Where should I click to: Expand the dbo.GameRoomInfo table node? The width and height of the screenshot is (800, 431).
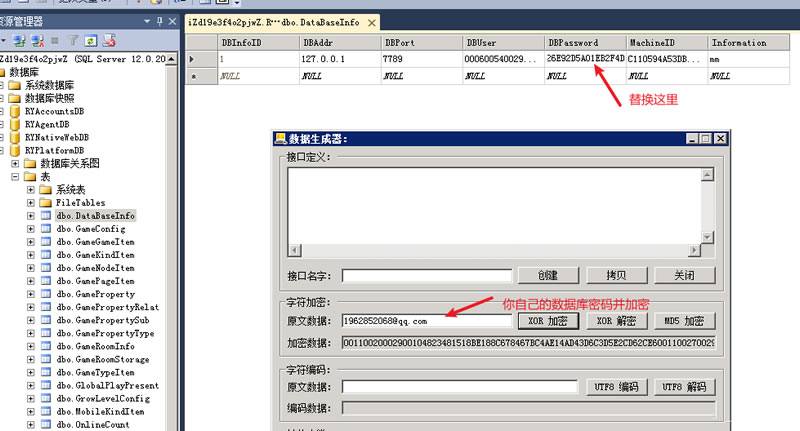coord(31,346)
